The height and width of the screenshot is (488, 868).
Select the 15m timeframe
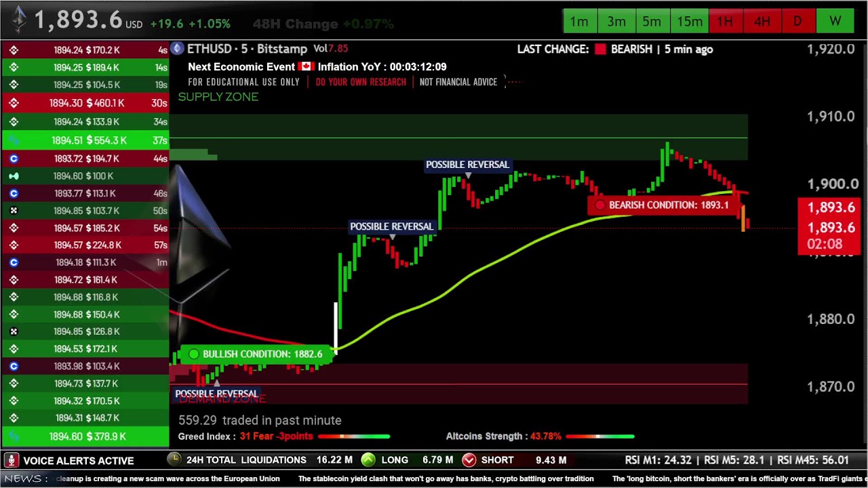[689, 22]
